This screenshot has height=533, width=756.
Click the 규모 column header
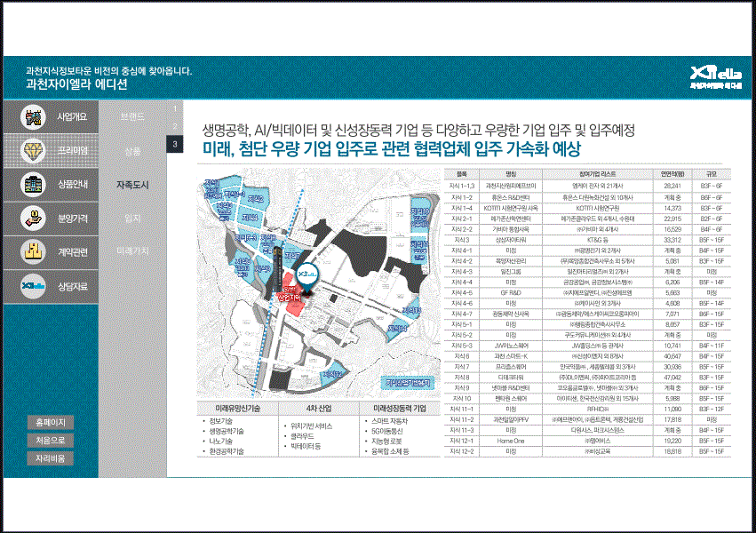pyautogui.click(x=712, y=174)
